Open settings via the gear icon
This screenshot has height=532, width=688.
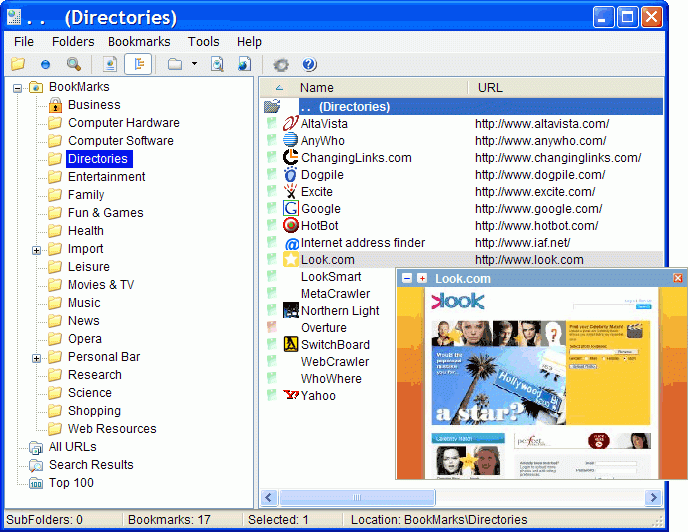point(281,65)
